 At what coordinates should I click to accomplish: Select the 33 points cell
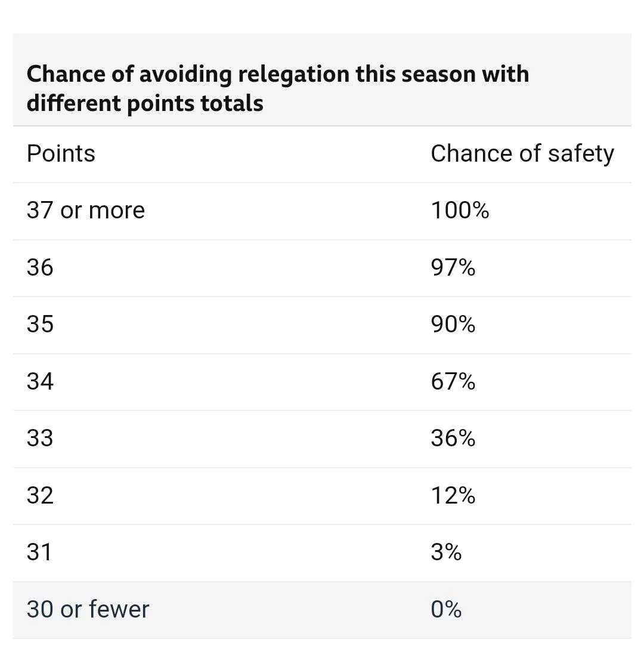coord(40,439)
